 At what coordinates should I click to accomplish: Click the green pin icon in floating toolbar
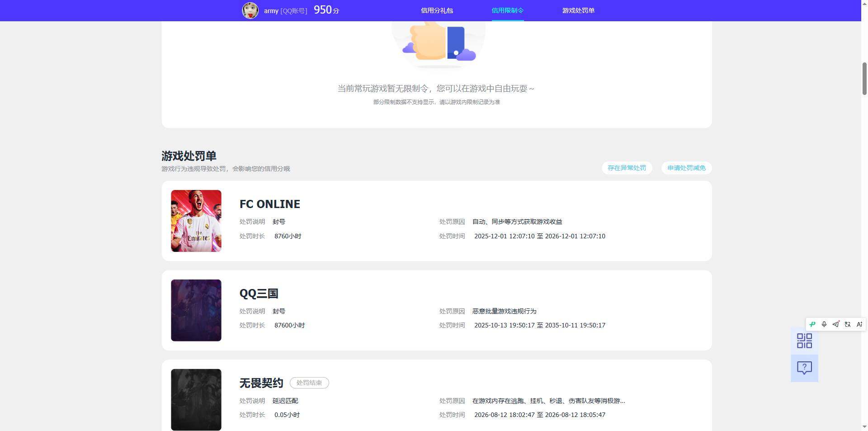(x=812, y=324)
